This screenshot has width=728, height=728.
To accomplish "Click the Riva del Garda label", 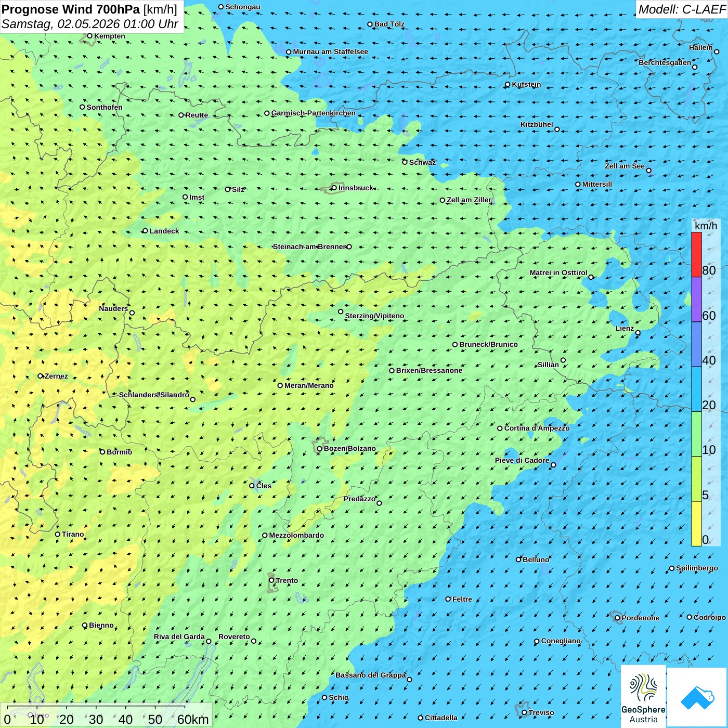I will click(179, 636).
